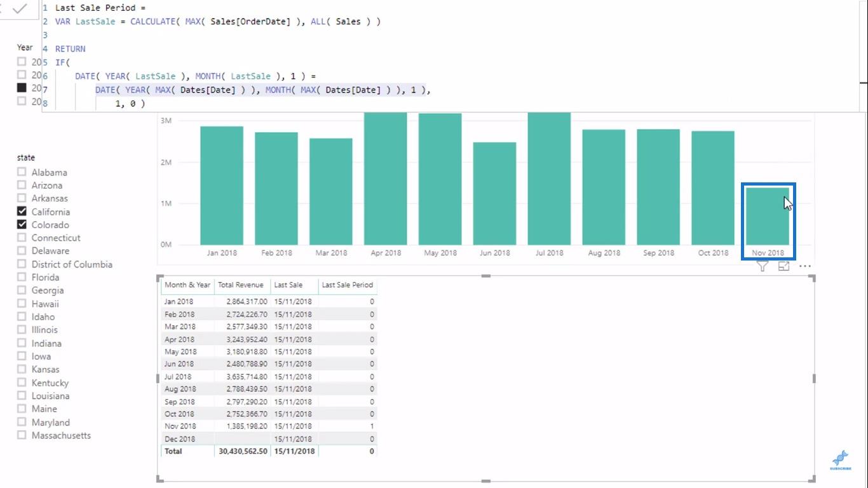Check the Massachusetts state checkbox

(22, 435)
